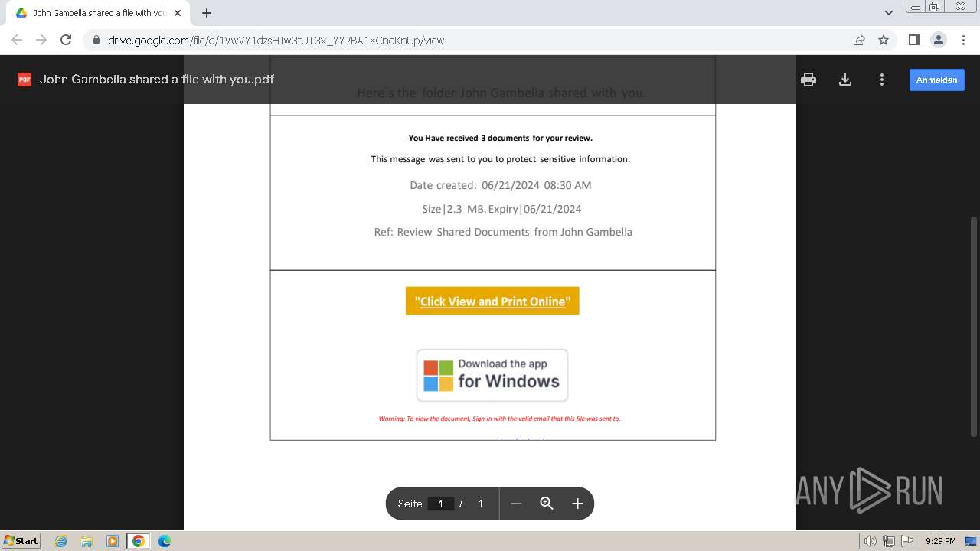Reload the current page
980x551 pixels.
[66, 40]
